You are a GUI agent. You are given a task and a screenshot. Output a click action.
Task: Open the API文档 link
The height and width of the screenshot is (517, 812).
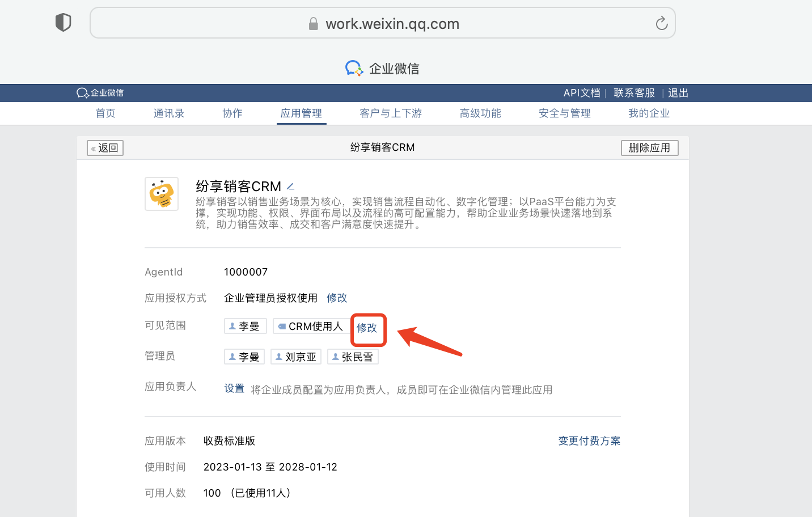(x=582, y=93)
